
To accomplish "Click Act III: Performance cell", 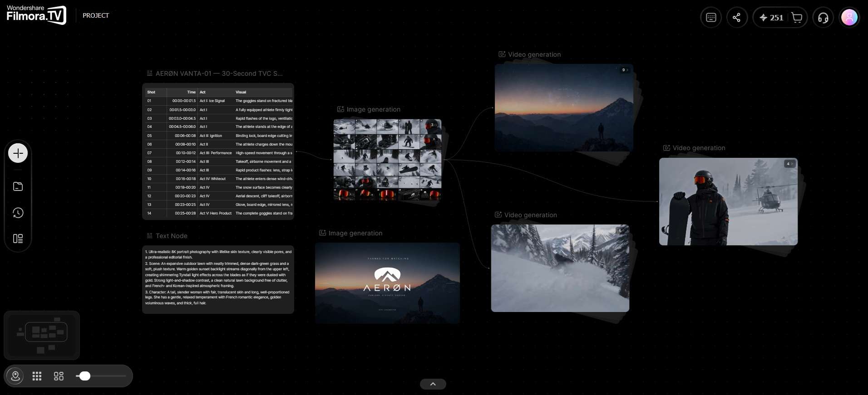I will (x=216, y=153).
